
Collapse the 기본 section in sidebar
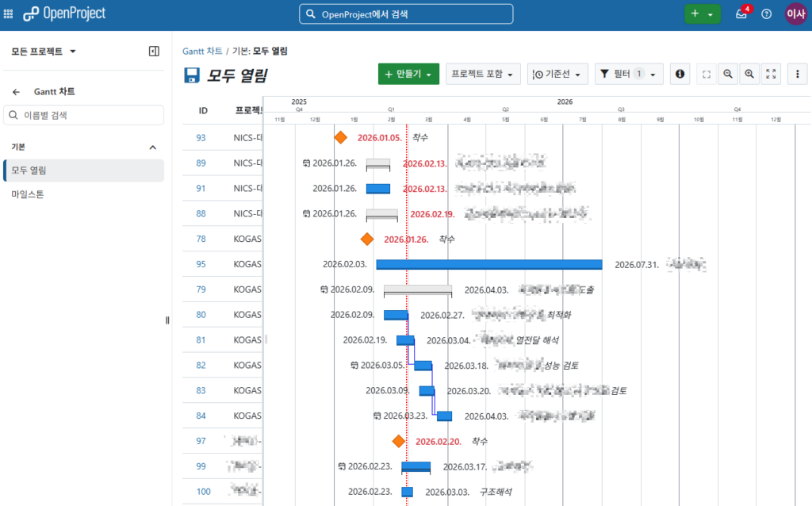[x=153, y=148]
